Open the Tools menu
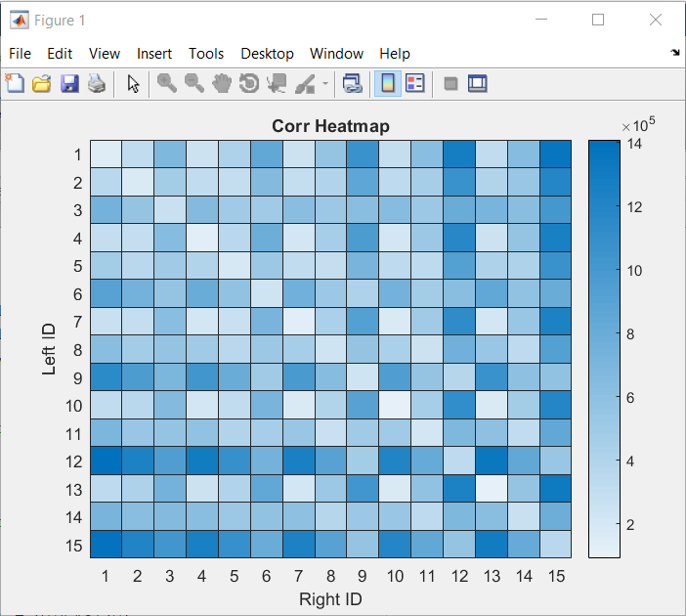 click(206, 54)
